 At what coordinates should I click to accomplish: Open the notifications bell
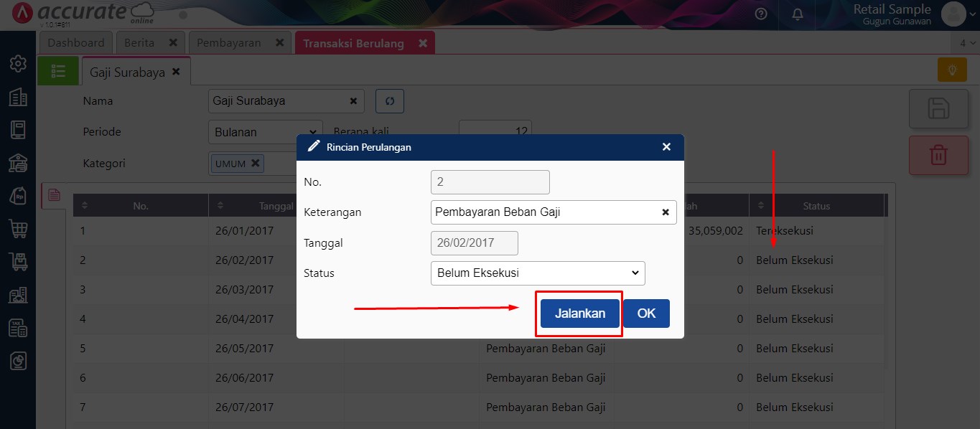(x=798, y=14)
